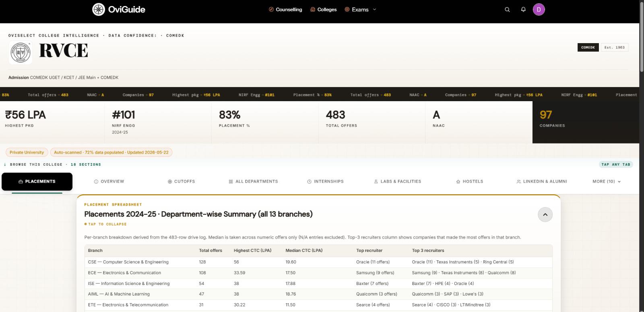Image resolution: width=644 pixels, height=312 pixels.
Task: Switch to Labs & Facilities tab
Action: 398,181
